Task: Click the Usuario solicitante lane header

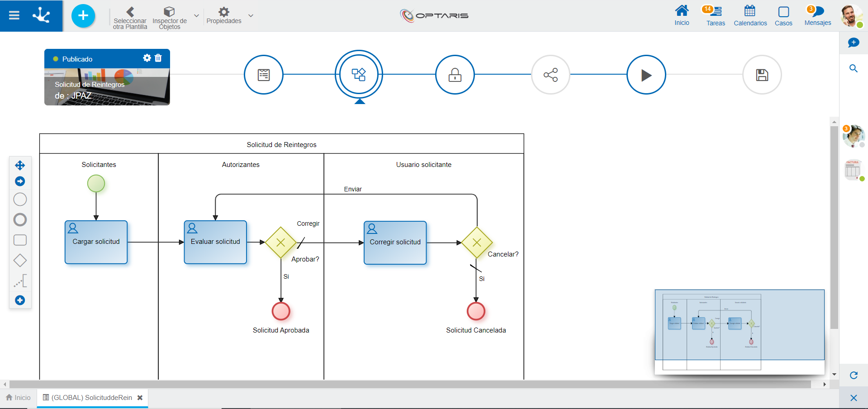Action: 424,165
